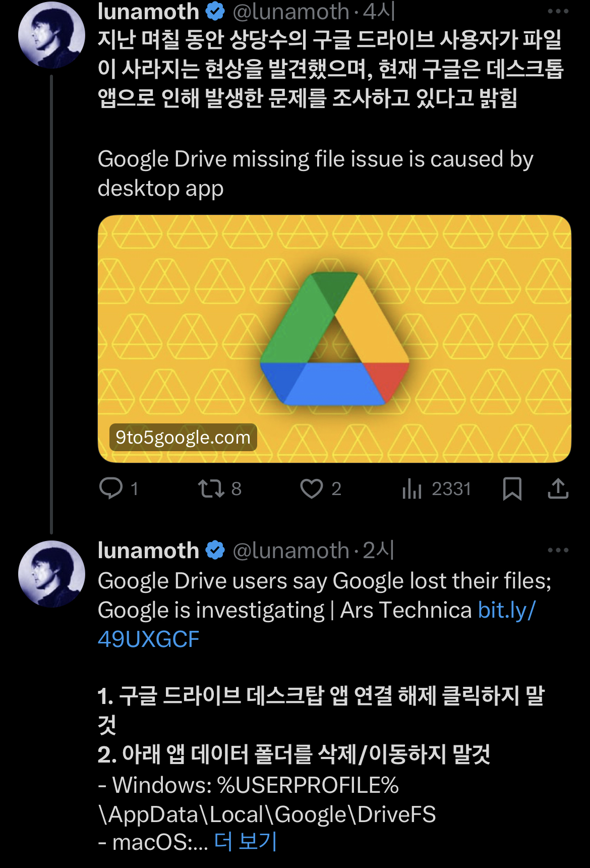Open the lunamoth display name on second tweet
The height and width of the screenshot is (868, 590).
coord(148,550)
